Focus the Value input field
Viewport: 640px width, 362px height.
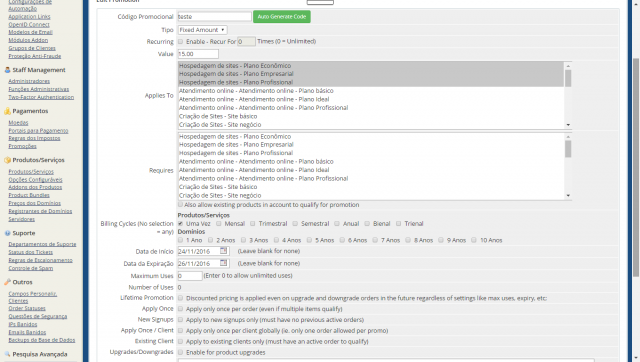(198, 54)
